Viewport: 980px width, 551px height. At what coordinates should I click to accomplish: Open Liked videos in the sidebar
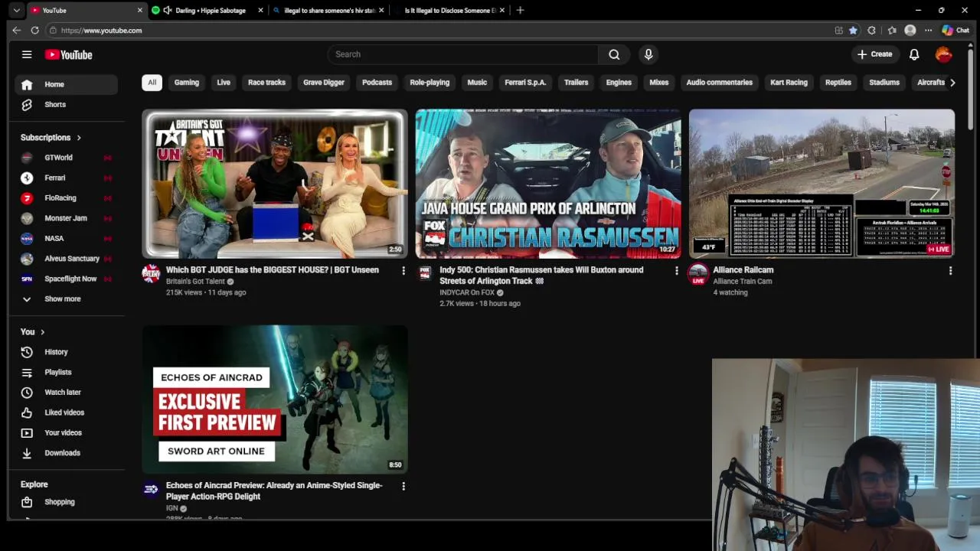pos(66,412)
